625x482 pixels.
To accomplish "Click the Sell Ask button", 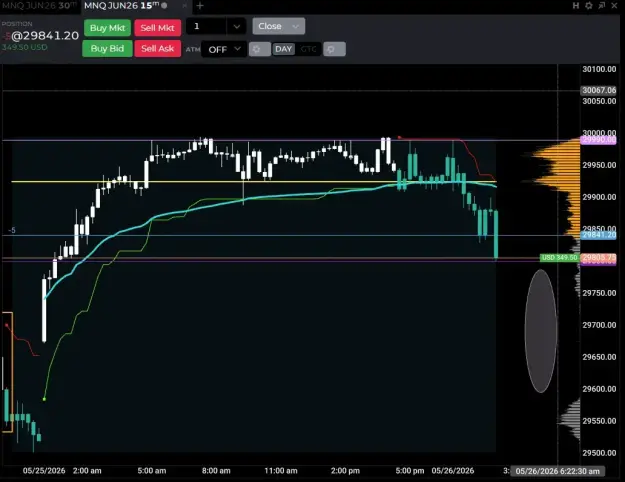I will 157,49.
